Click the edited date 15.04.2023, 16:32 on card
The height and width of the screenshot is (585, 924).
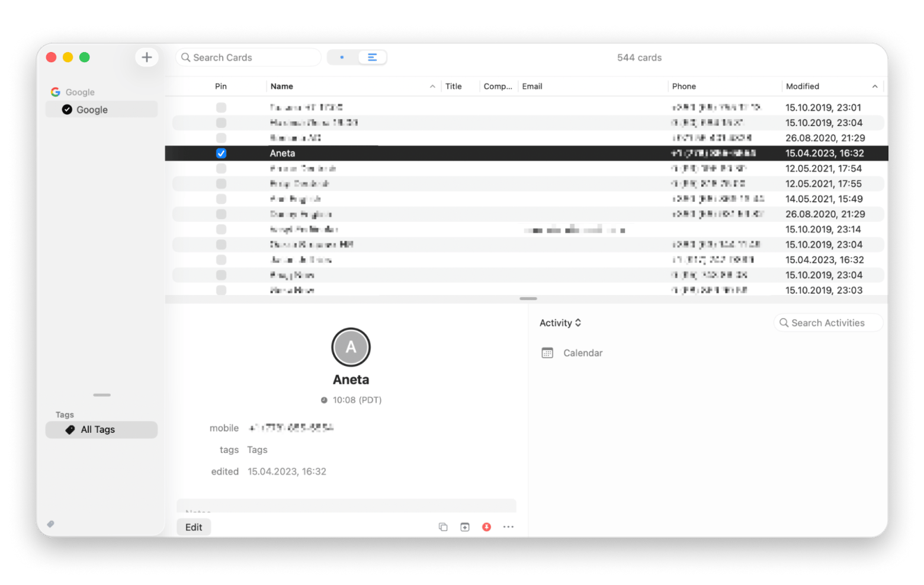(287, 472)
